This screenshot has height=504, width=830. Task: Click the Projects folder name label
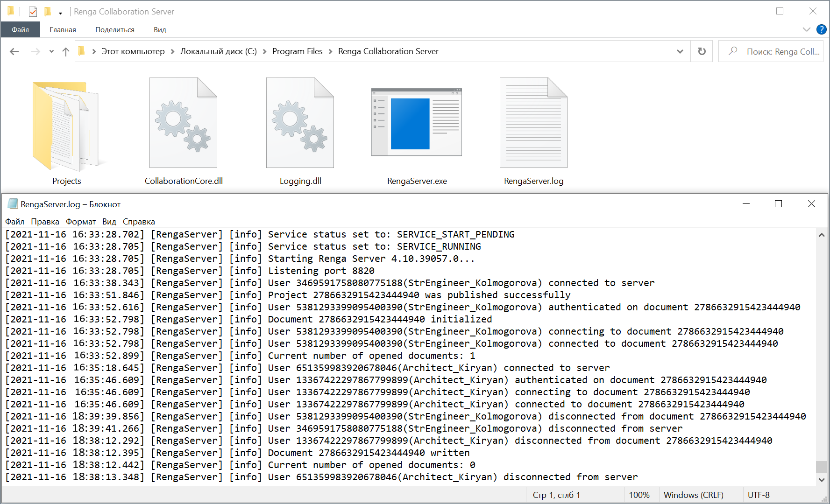click(66, 181)
